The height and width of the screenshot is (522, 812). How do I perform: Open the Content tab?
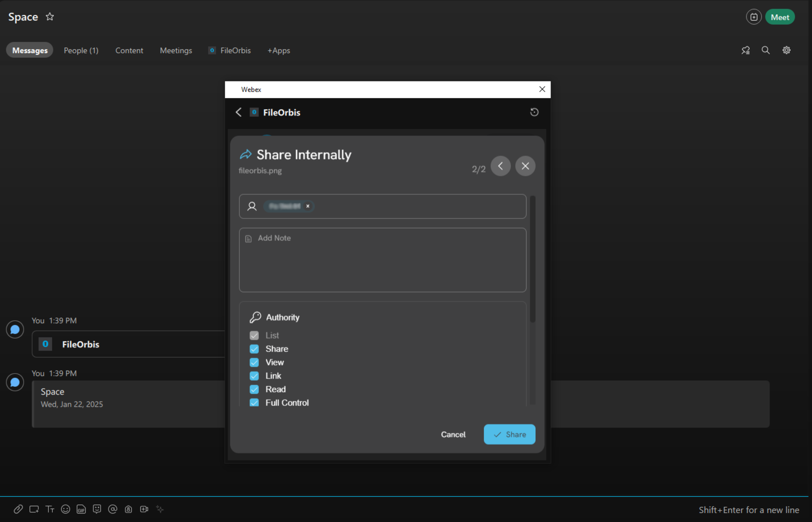click(x=129, y=50)
